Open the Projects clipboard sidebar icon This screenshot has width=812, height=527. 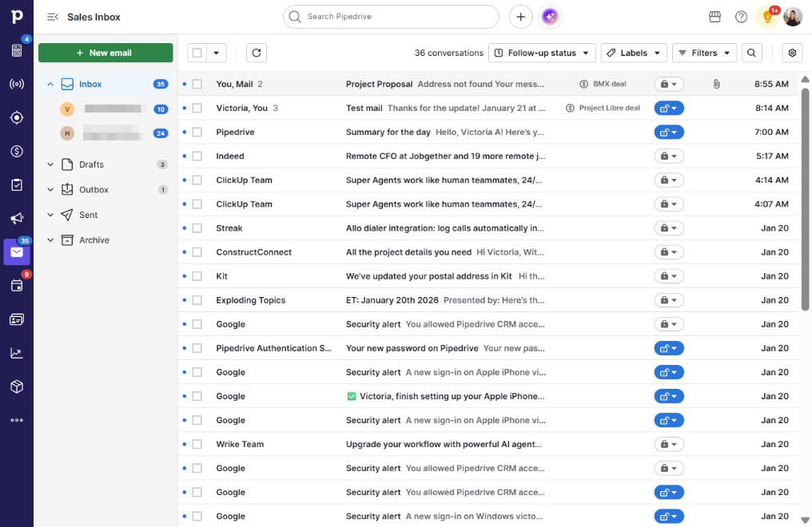(x=17, y=184)
